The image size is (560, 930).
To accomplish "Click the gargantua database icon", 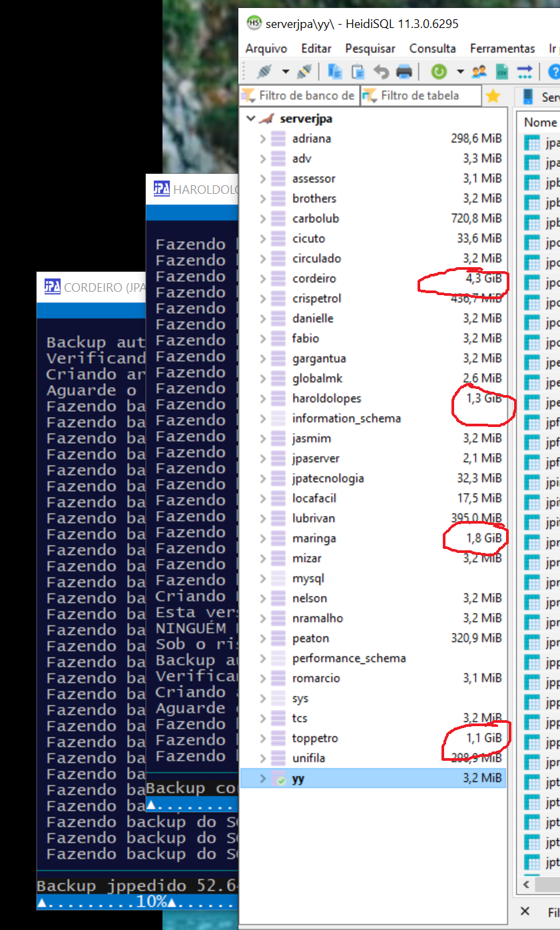I will pyautogui.click(x=278, y=358).
